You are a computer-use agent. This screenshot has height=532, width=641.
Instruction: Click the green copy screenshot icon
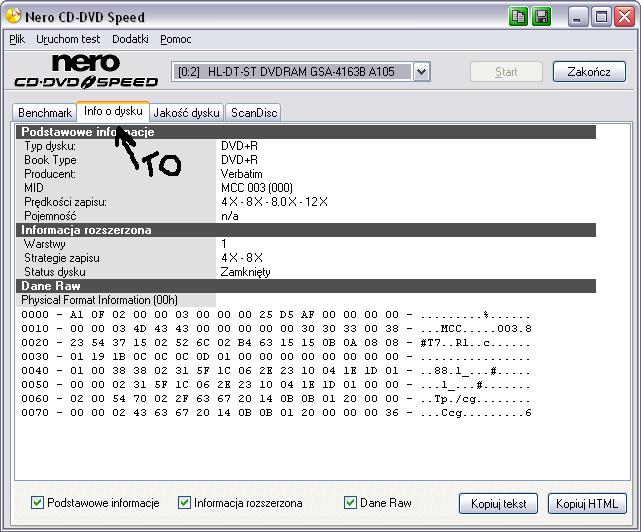coord(518,17)
